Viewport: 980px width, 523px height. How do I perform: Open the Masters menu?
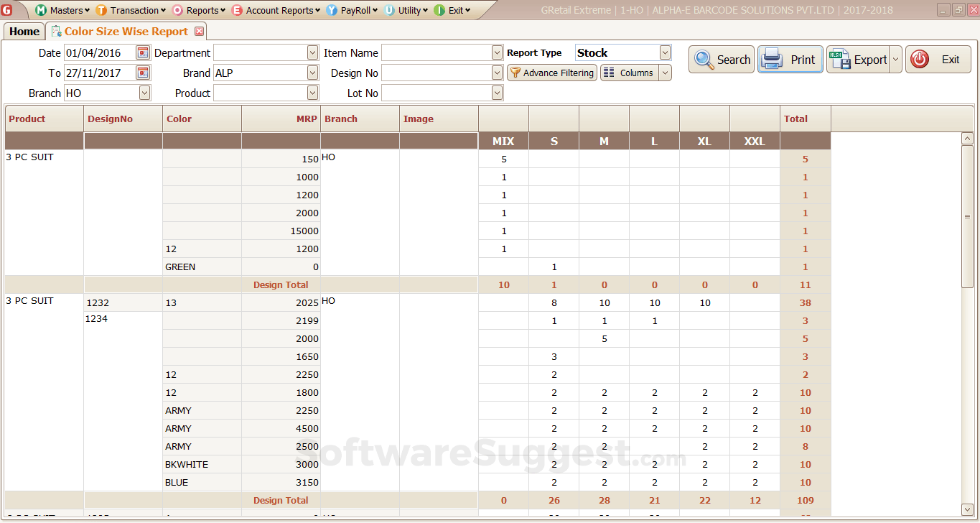63,10
